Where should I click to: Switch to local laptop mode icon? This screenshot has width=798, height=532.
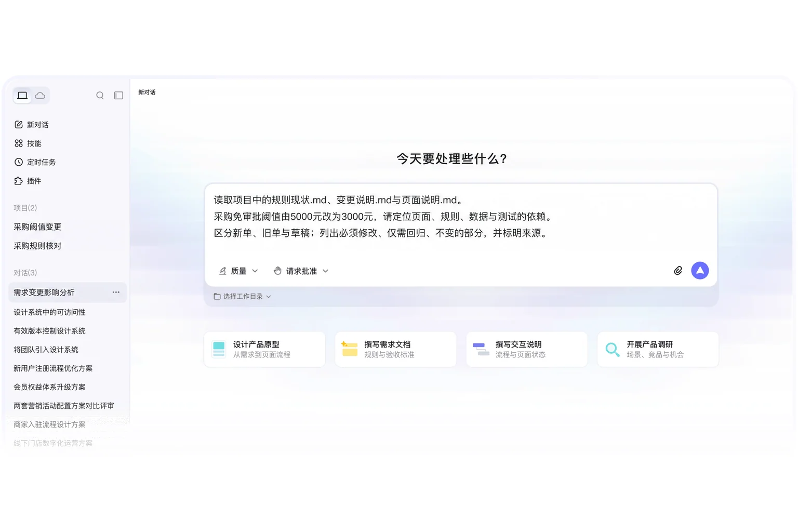pyautogui.click(x=22, y=96)
